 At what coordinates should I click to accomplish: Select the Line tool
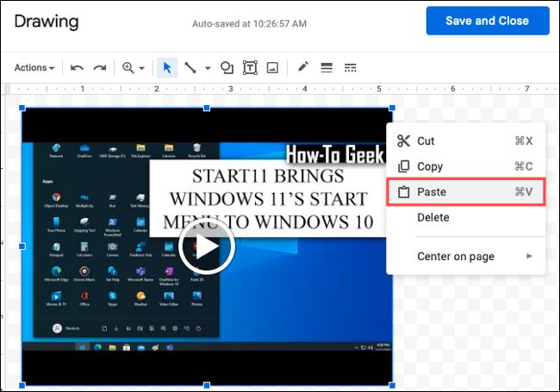click(190, 67)
